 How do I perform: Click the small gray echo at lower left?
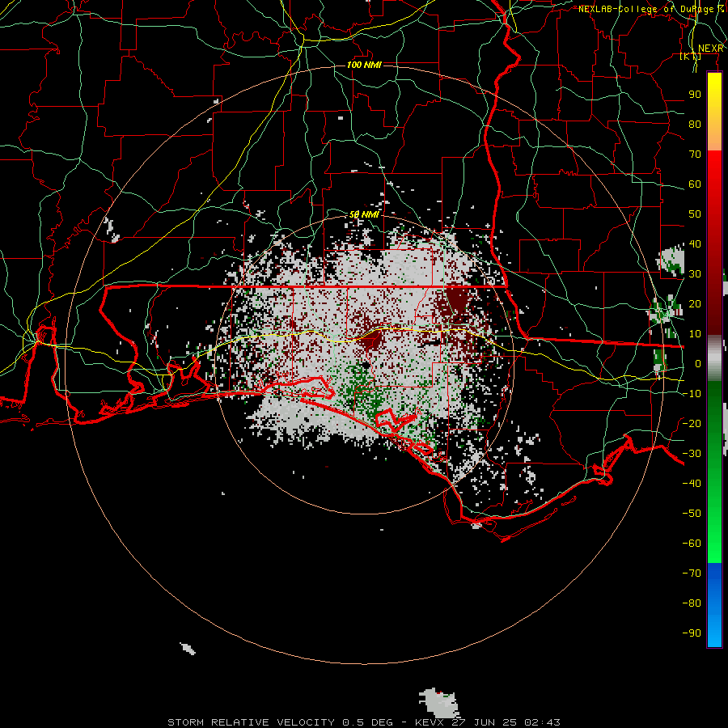coord(188,648)
